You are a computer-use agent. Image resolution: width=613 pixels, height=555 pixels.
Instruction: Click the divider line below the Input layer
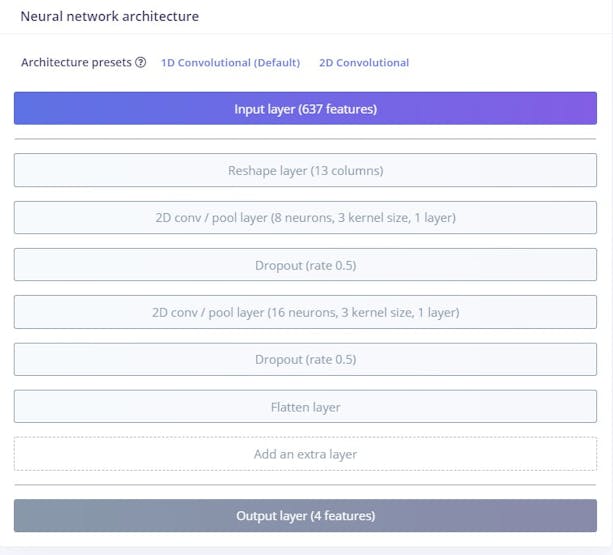(x=305, y=139)
